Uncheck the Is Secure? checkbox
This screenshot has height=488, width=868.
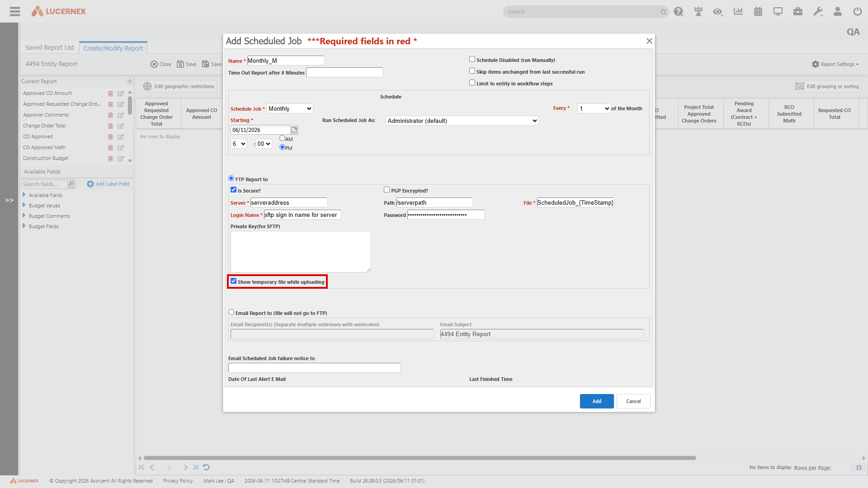pyautogui.click(x=233, y=190)
